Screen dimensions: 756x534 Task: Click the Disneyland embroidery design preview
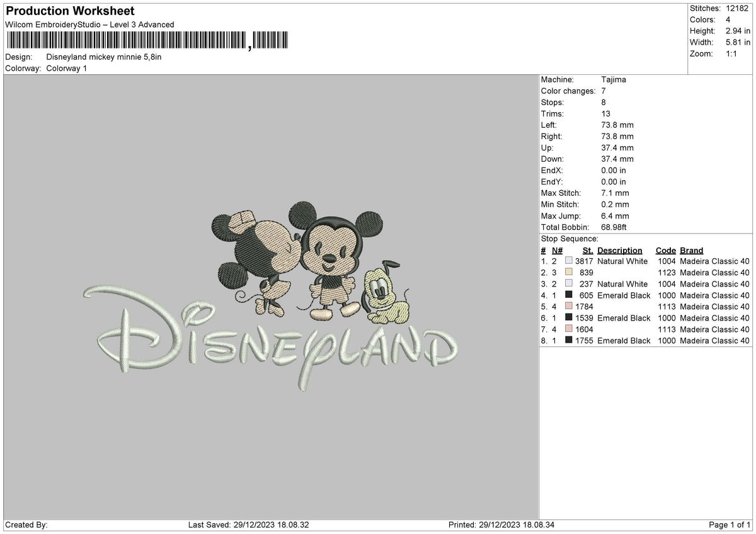(x=271, y=296)
